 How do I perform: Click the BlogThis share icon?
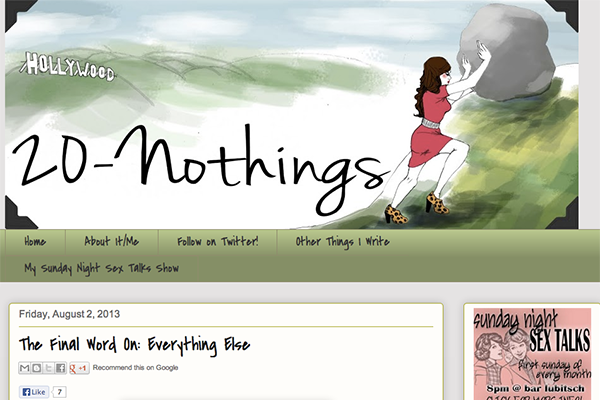pos(37,368)
